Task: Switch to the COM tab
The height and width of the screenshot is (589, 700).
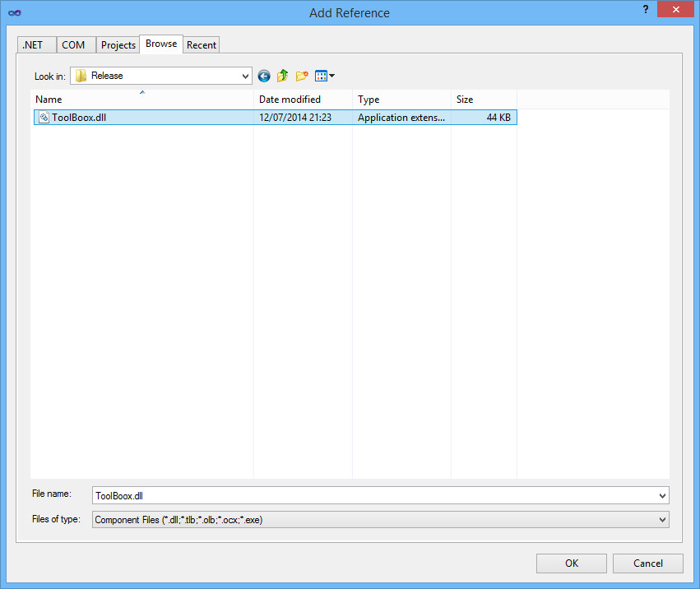Action: coord(73,45)
